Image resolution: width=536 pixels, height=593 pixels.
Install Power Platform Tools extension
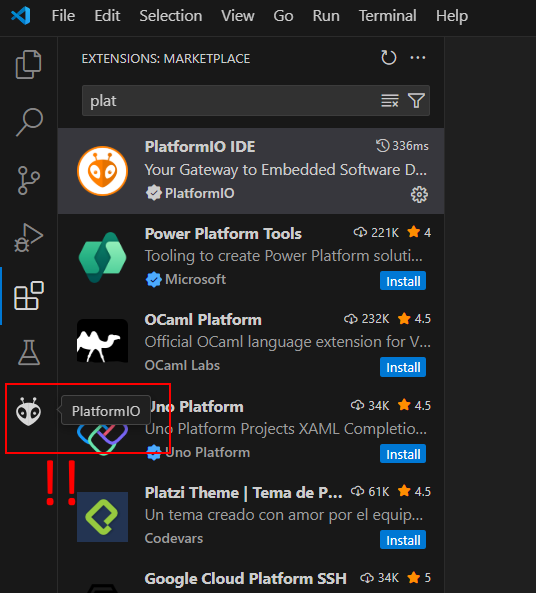pyautogui.click(x=403, y=281)
